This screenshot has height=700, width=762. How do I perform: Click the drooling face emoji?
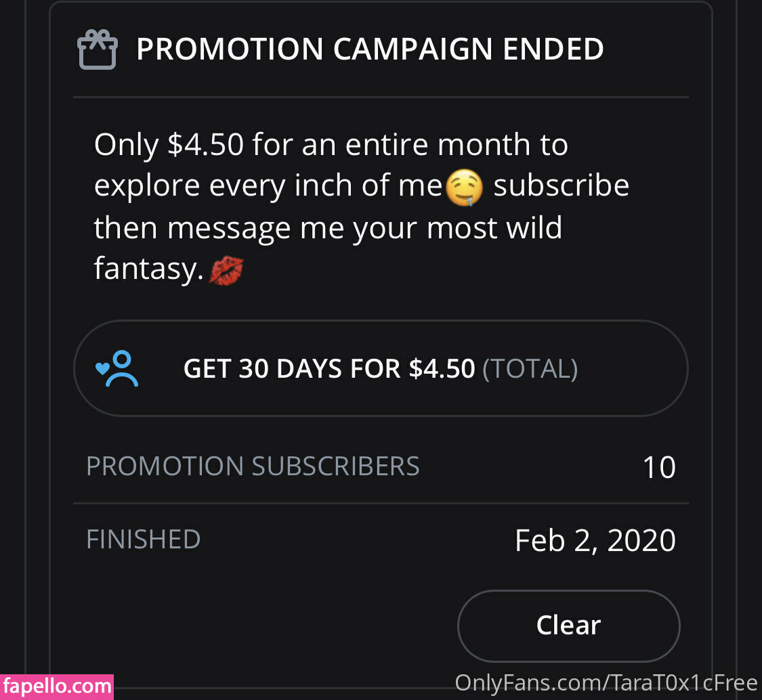(464, 188)
